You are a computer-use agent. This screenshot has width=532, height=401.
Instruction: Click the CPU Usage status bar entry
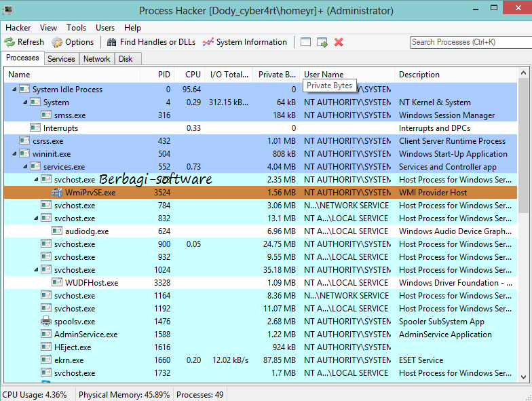[x=35, y=395]
